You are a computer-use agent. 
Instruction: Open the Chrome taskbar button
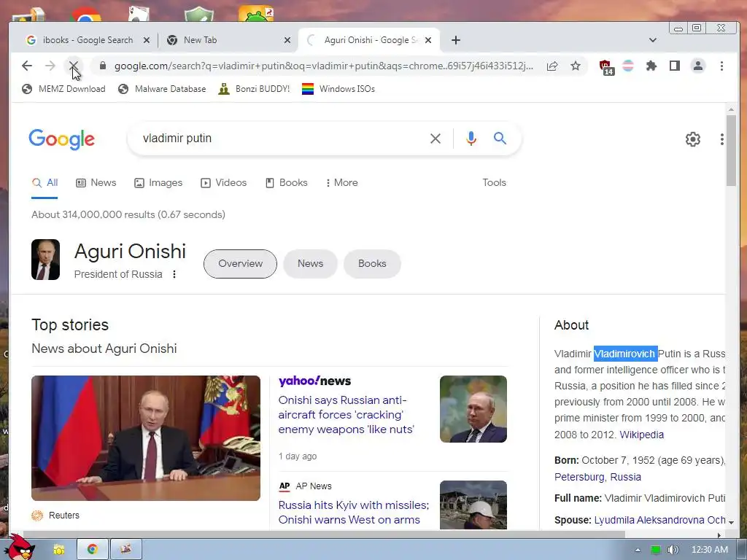pyautogui.click(x=93, y=550)
